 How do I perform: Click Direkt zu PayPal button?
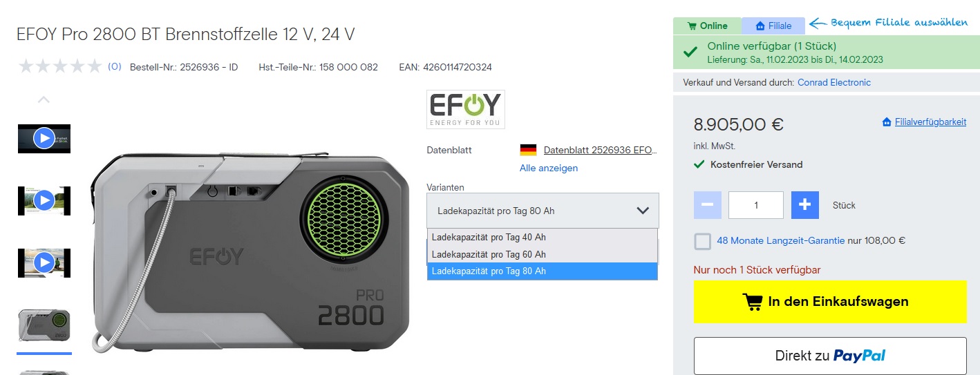click(x=830, y=356)
